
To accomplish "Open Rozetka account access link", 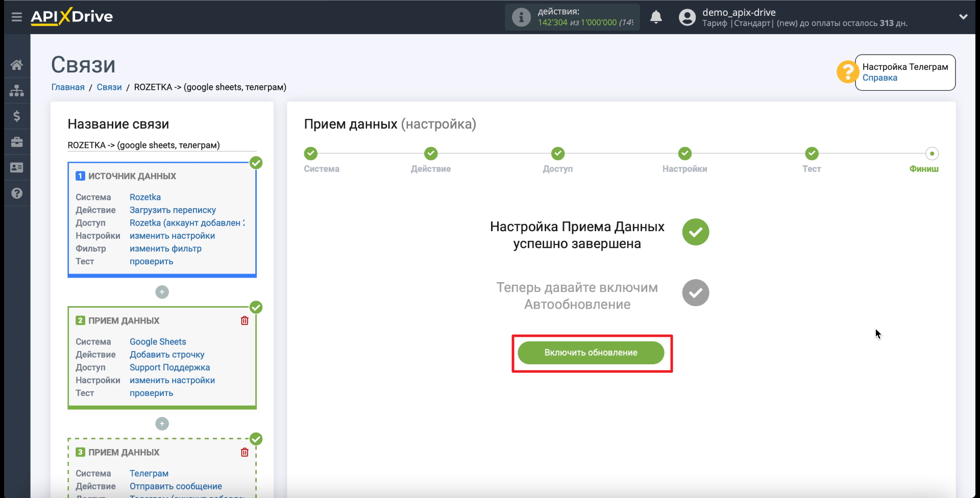I will pyautogui.click(x=187, y=223).
